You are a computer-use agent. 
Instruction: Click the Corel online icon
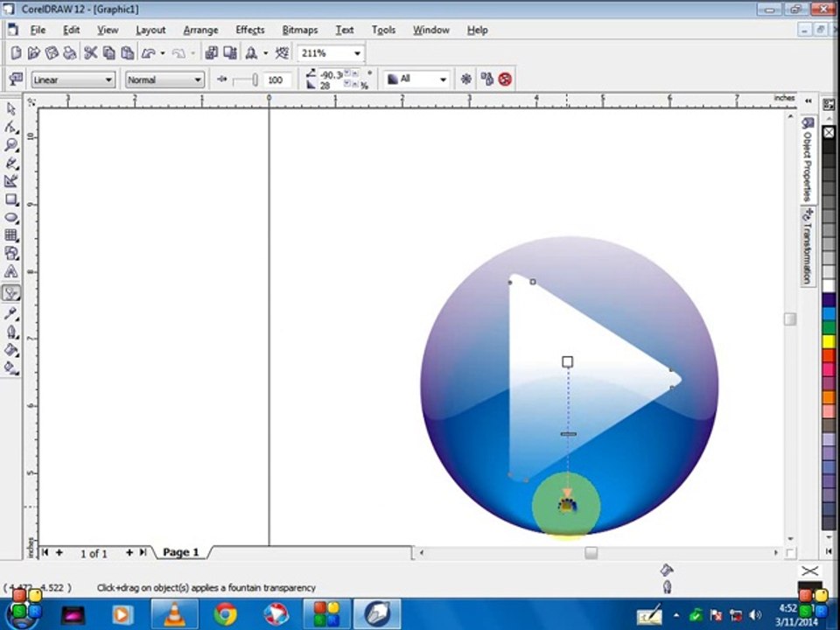click(x=282, y=52)
